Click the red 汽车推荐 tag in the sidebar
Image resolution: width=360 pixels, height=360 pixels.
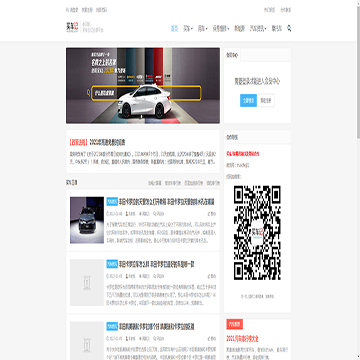(x=235, y=324)
